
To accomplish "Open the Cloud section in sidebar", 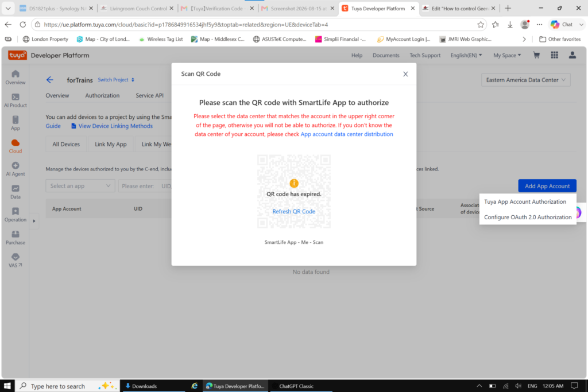I will pos(16,146).
